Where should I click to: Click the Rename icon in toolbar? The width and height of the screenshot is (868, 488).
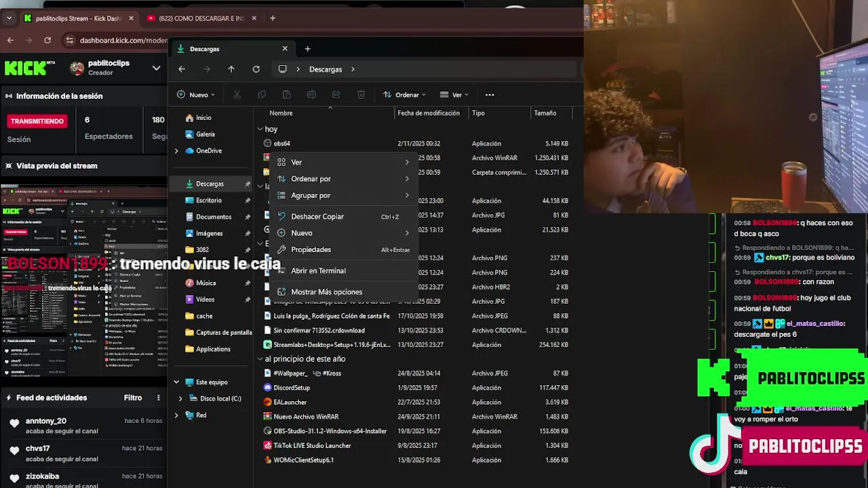[311, 95]
